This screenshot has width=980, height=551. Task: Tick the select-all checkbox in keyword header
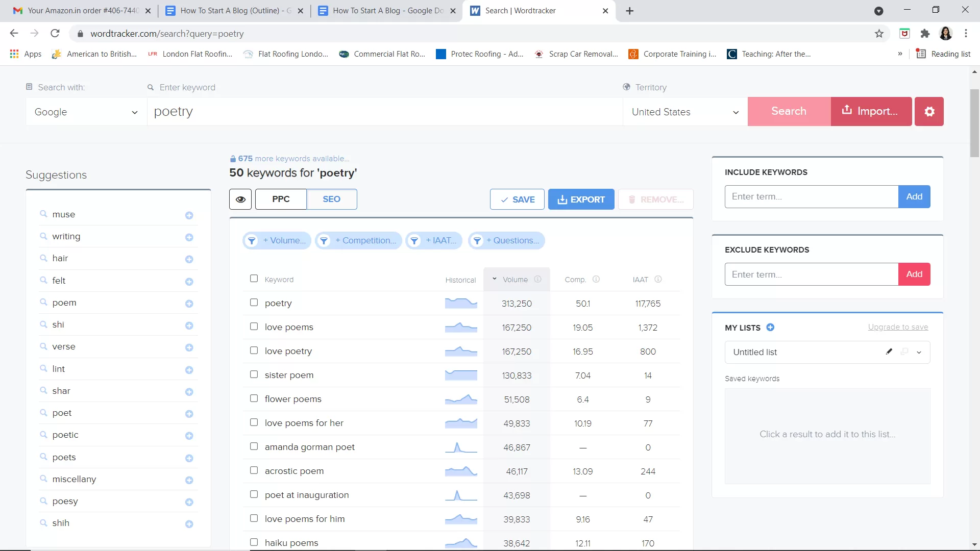[x=254, y=279]
